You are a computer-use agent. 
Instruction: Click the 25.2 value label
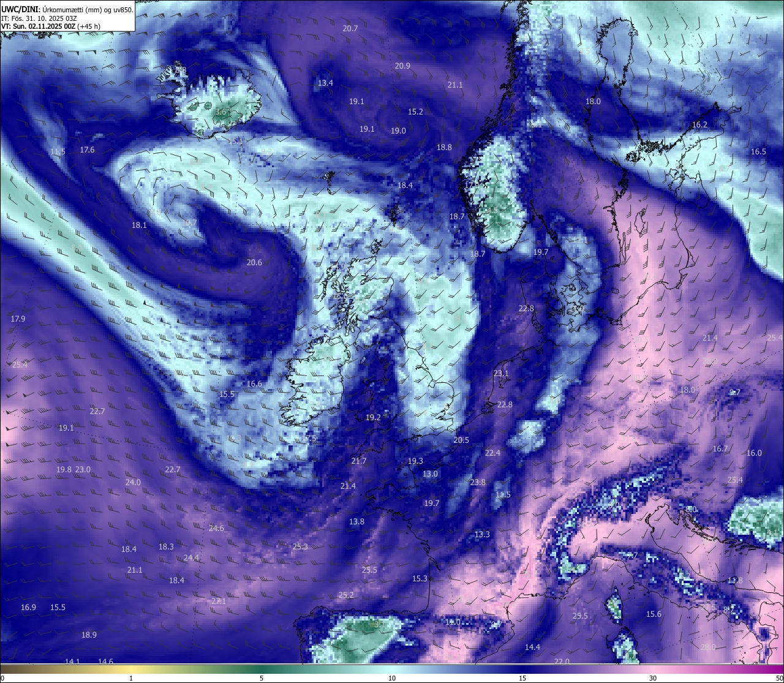tap(346, 595)
